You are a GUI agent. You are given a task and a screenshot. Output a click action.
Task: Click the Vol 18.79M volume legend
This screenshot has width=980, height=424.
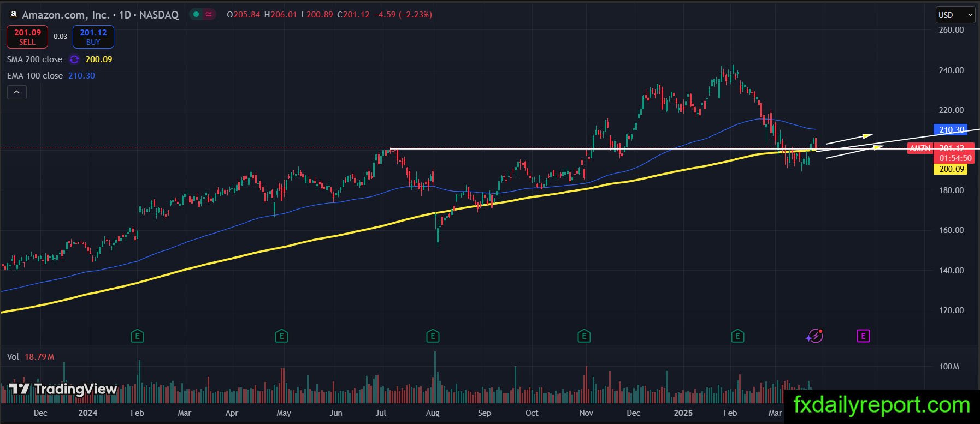[31, 357]
